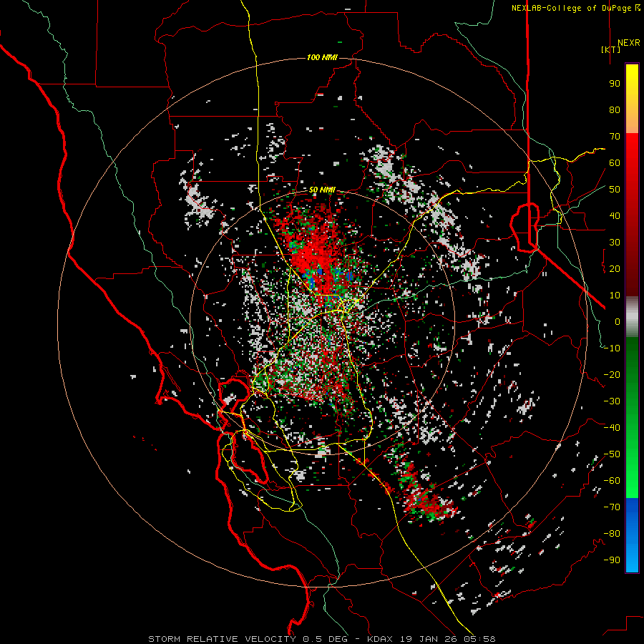Click the 60 value on the velocity scale
Image resolution: width=644 pixels, height=644 pixels.
(x=615, y=163)
